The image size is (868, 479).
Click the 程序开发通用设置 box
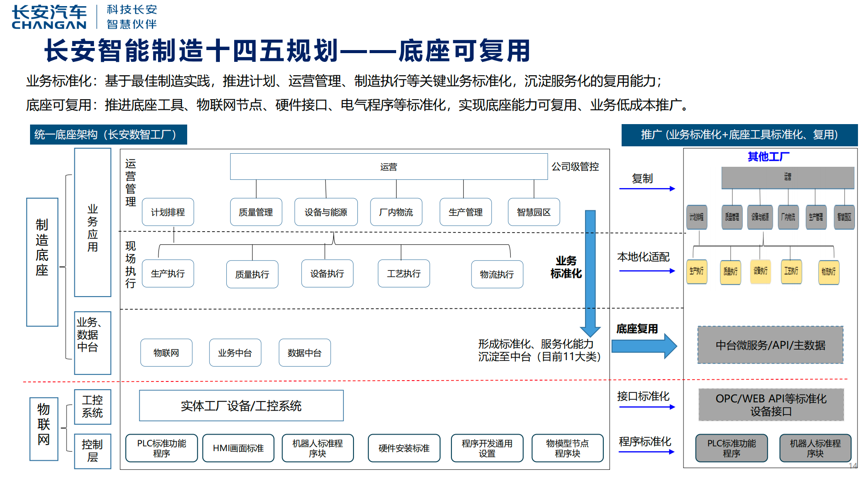click(487, 448)
